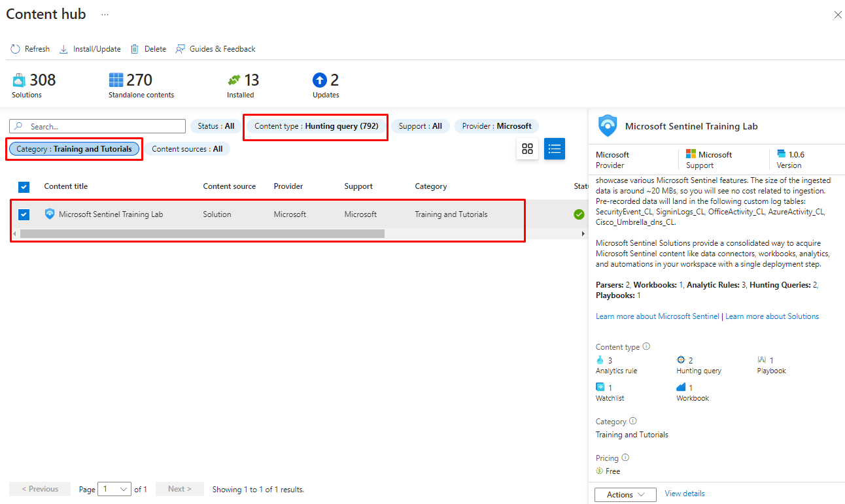Toggle the select-all header checkbox

pyautogui.click(x=24, y=187)
